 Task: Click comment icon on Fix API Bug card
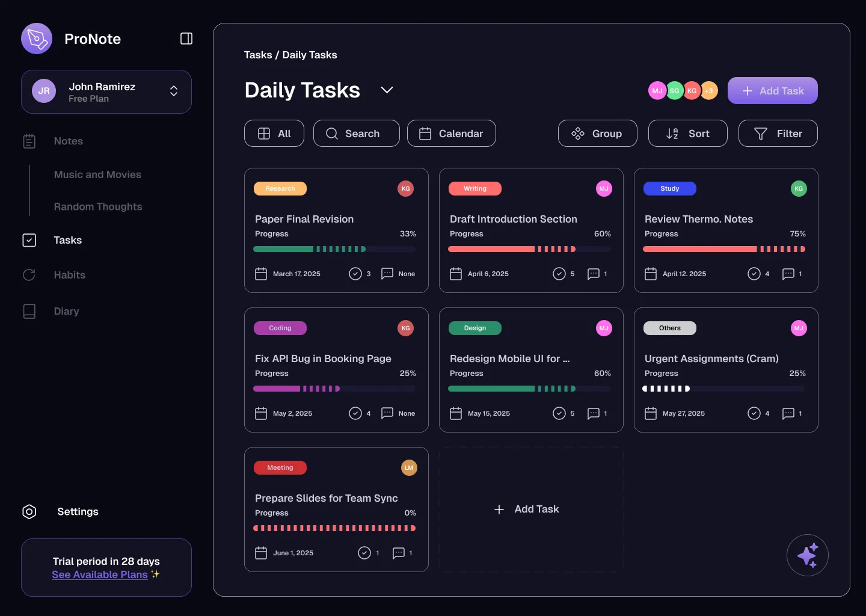387,413
